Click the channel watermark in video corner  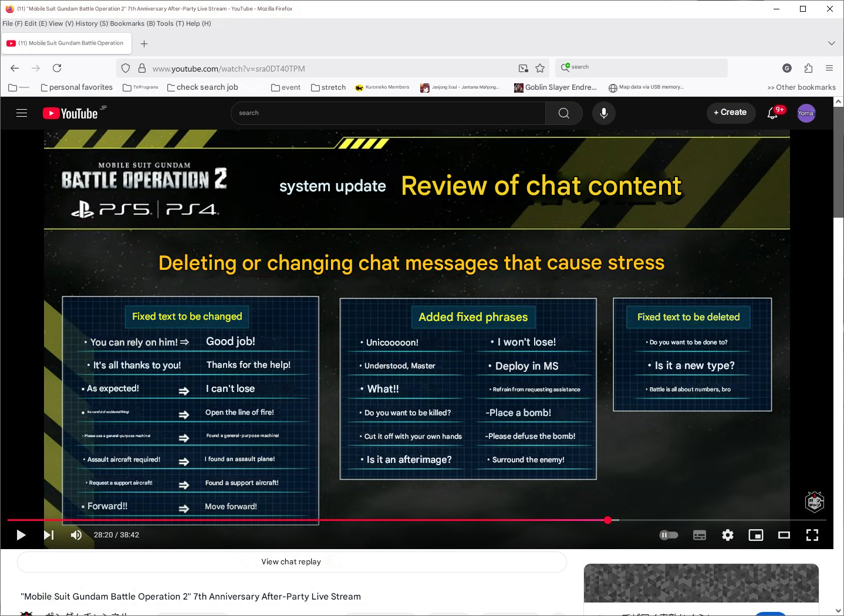(x=815, y=502)
